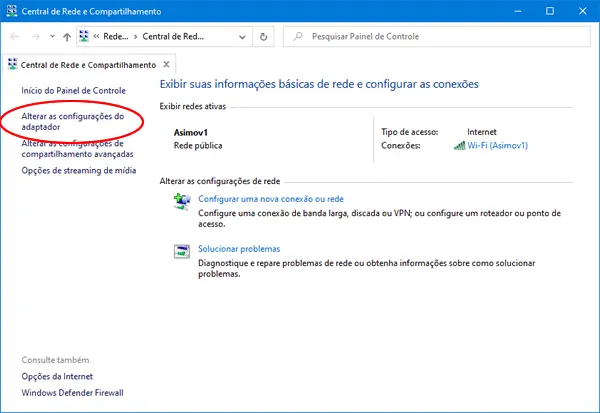The image size is (600, 413).
Task: Refresh the Control Panel page
Action: click(263, 37)
